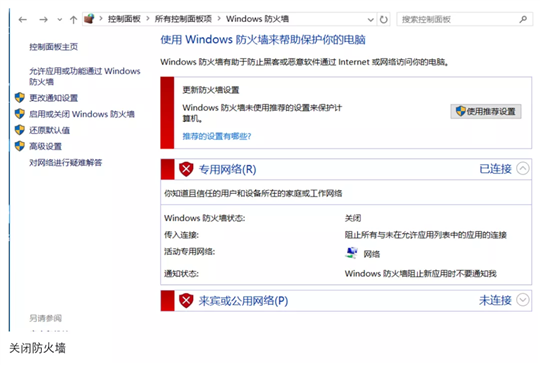Open 推荐的设置有哪些? help link
The height and width of the screenshot is (365, 540).
pyautogui.click(x=217, y=136)
